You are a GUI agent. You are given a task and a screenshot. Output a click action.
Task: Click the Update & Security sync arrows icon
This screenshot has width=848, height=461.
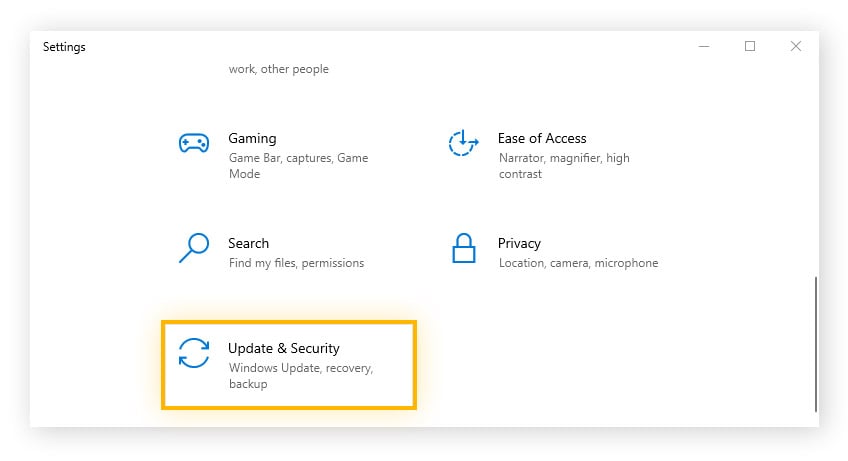coord(193,353)
